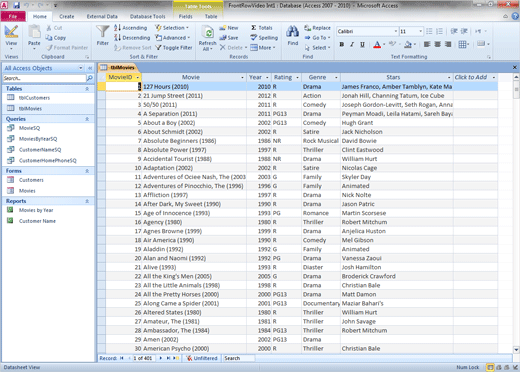Open the File tab

13,16
